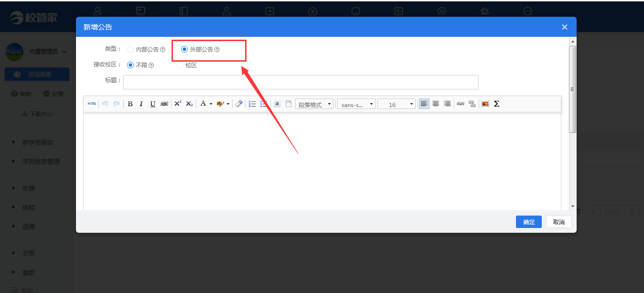Open the 下载中心 download center
The height and width of the screenshot is (293, 644).
[37, 114]
